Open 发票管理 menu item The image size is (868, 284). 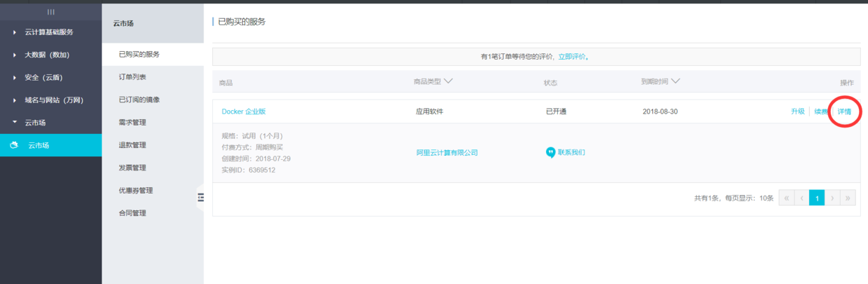[132, 168]
